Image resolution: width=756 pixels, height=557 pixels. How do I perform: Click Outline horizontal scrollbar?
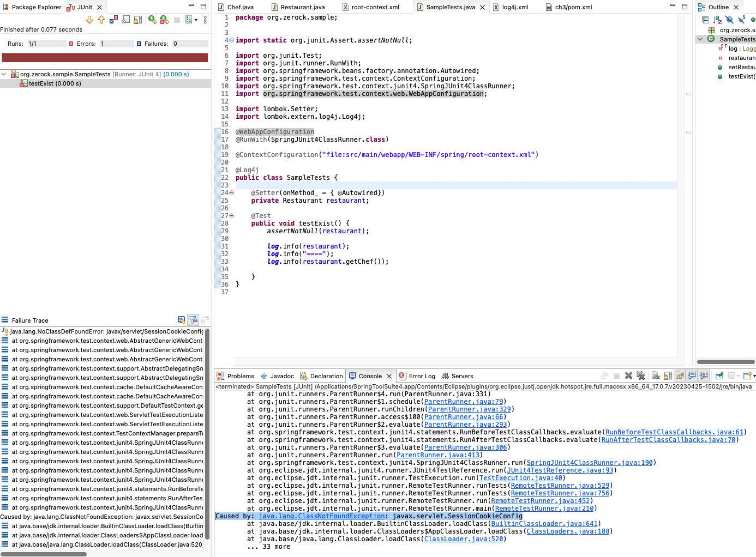[726, 361]
